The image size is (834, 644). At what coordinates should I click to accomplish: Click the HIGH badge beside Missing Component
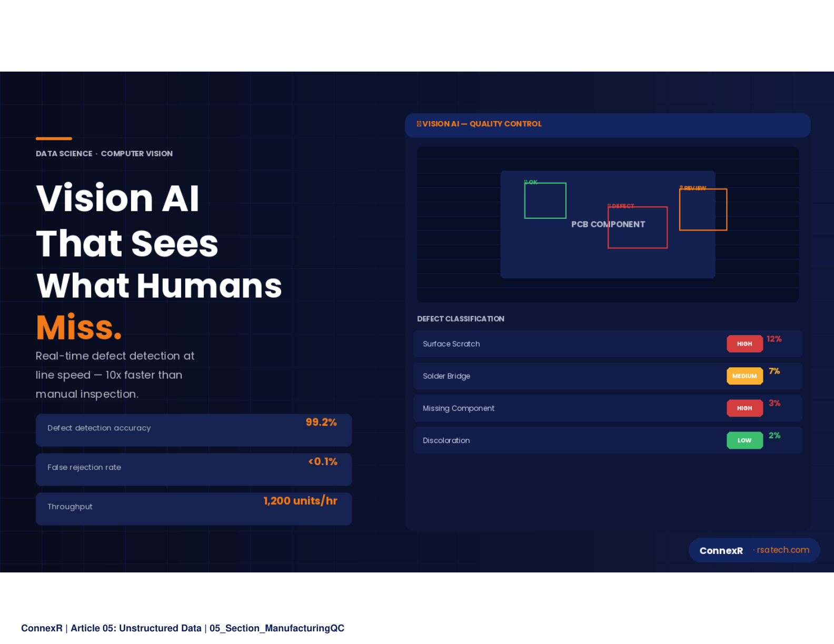tap(744, 408)
